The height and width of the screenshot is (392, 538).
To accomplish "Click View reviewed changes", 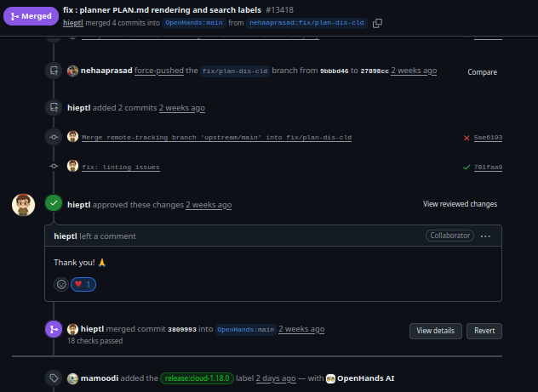I will click(460, 204).
